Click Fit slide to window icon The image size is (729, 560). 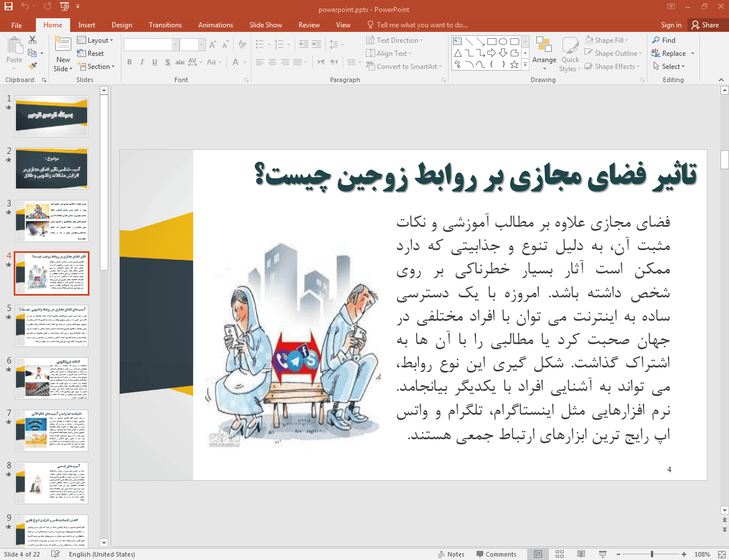(721, 554)
